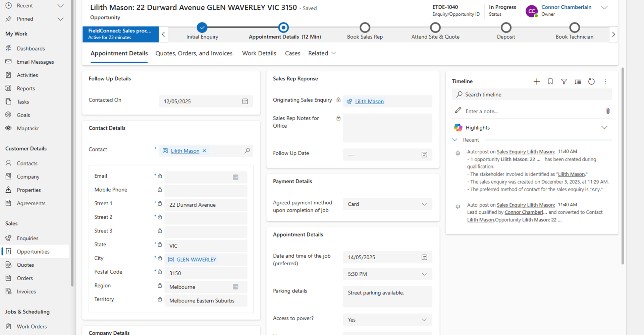Screen dimensions: 644x335
Task: Open Orders under Sales
Action: pos(25,278)
